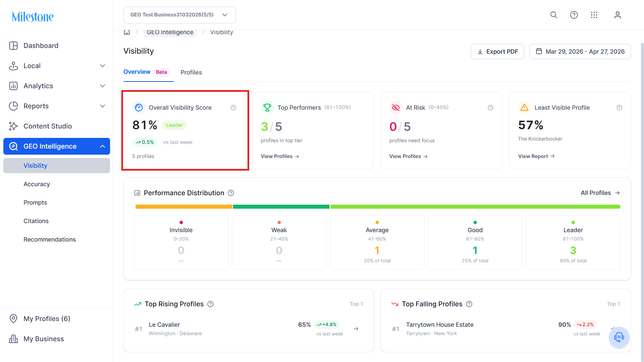
Task: Open the user account icon
Action: click(x=617, y=15)
